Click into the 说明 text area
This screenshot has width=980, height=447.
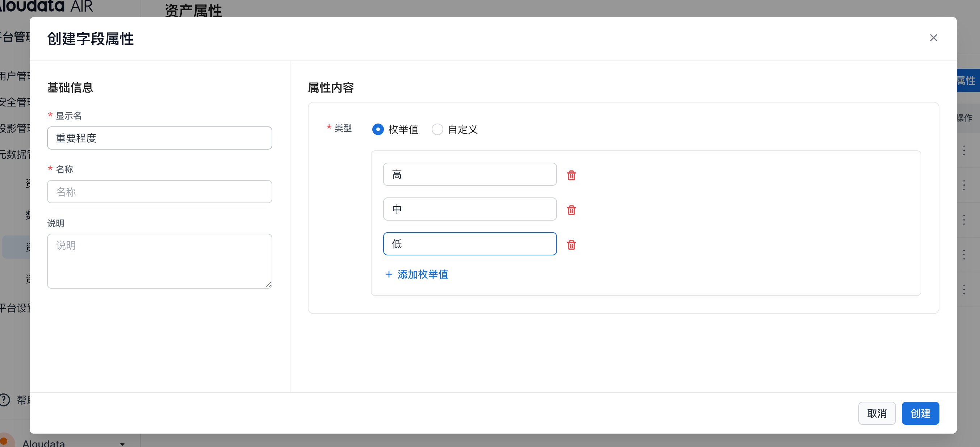point(159,261)
